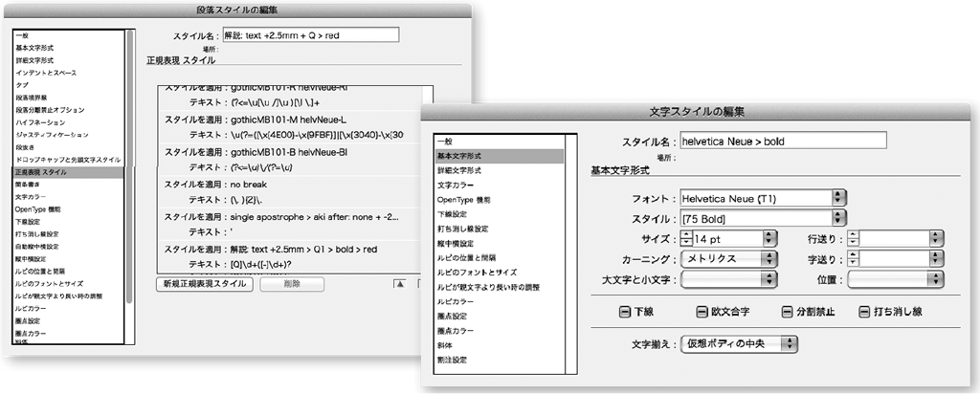Click the 行送り stepper arrows
Image resolution: width=980 pixels, height=394 pixels.
(x=854, y=238)
